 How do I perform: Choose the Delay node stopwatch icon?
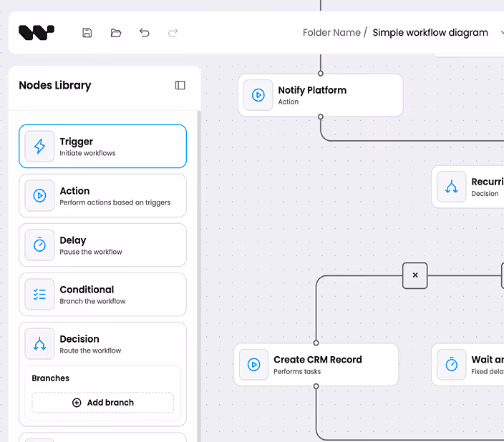[x=39, y=245]
